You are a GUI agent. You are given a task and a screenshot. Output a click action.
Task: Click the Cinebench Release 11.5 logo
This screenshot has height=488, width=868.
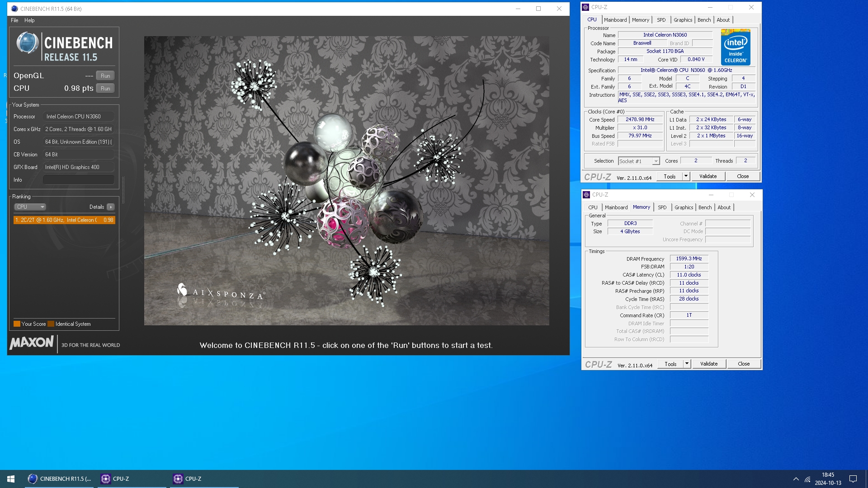(x=64, y=47)
